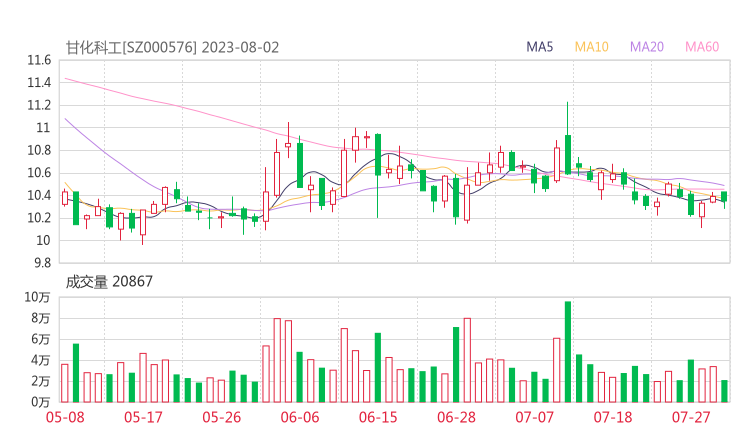The height and width of the screenshot is (440, 740).
Task: Click the 9.8 price axis label
Action: [x=42, y=263]
